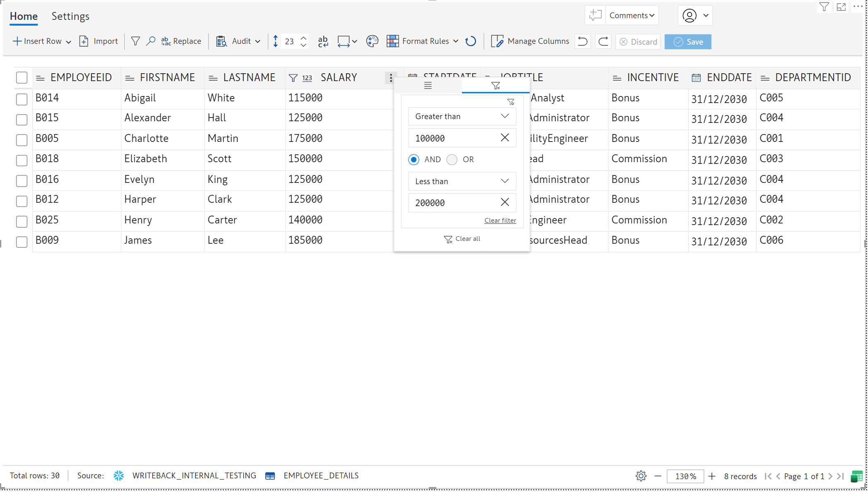
Task: Click the SALARY column three-dot menu
Action: coord(390,78)
